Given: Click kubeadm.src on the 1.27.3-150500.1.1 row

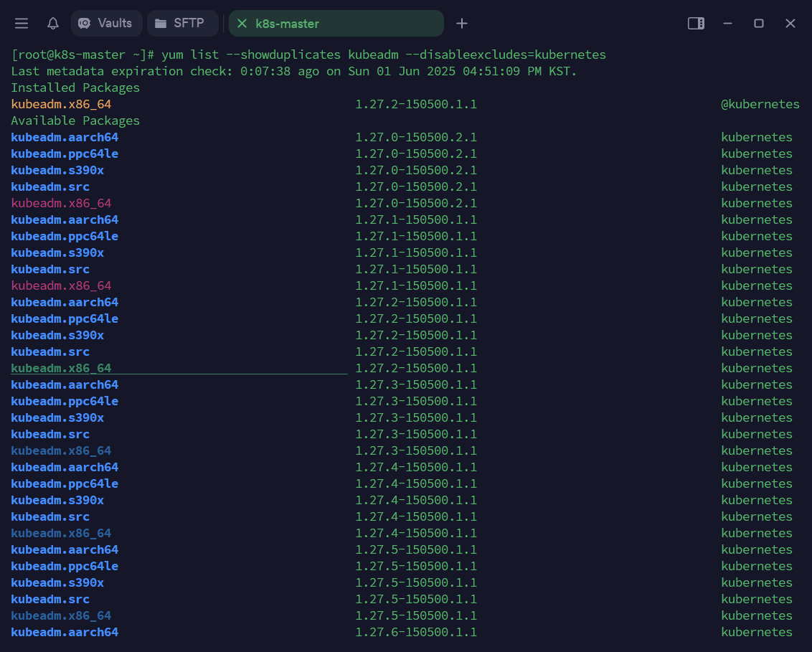Looking at the screenshot, I should (50, 434).
